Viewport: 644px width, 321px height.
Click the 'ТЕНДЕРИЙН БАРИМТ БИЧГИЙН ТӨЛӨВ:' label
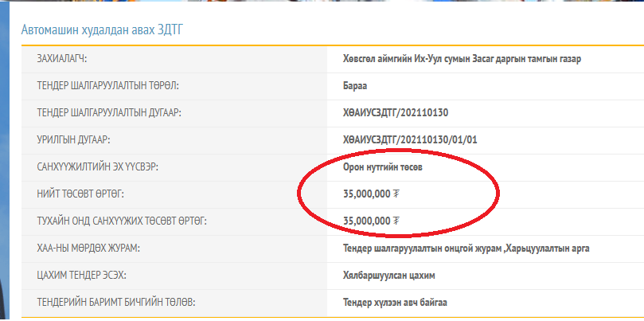tap(115, 303)
